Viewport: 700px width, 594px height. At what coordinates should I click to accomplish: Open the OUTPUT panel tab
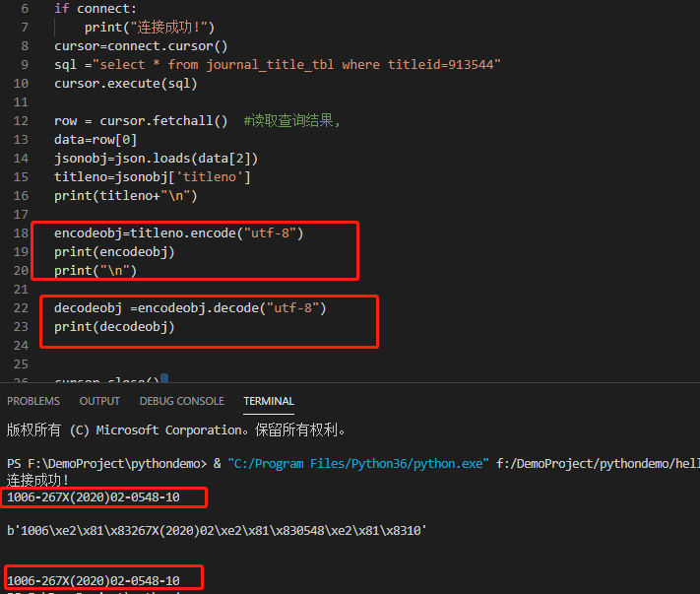coord(99,401)
